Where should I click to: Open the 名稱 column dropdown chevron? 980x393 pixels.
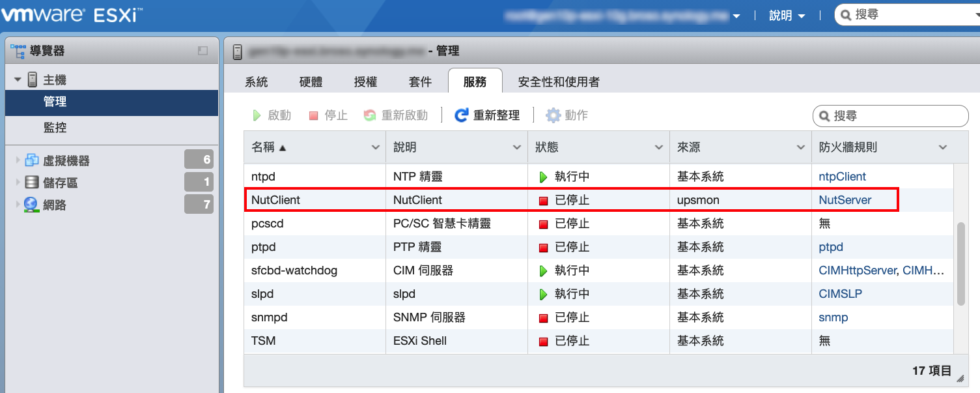point(376,148)
